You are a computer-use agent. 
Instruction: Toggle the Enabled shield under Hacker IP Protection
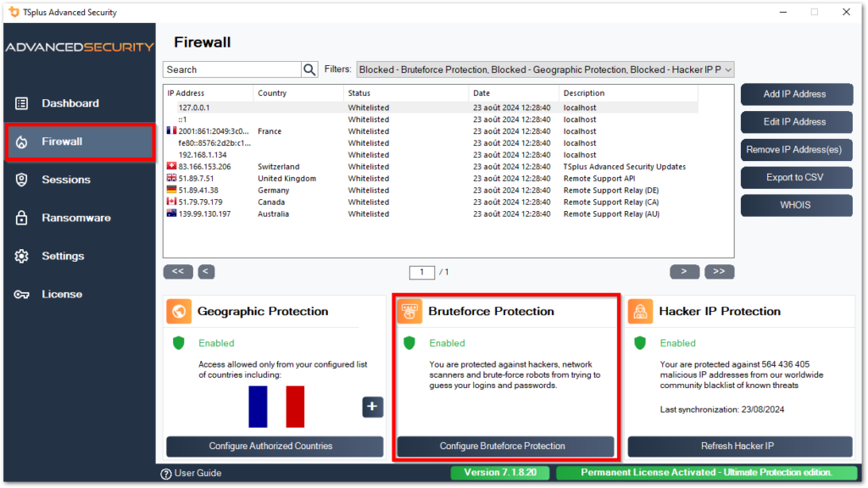tap(642, 342)
